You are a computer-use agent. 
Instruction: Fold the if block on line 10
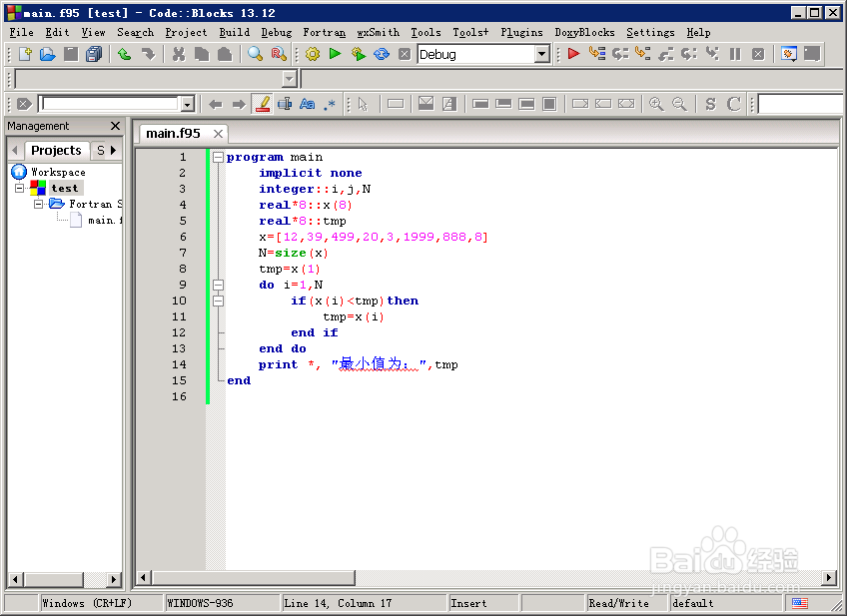tap(218, 301)
